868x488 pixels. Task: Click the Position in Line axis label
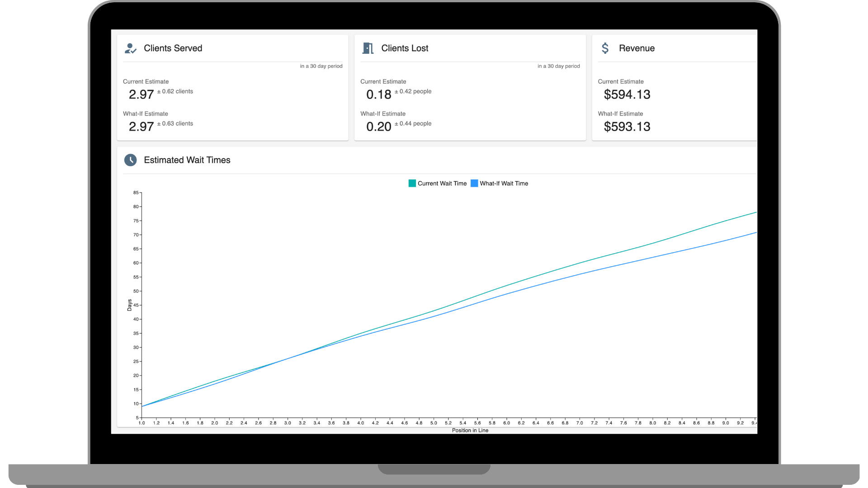point(470,430)
